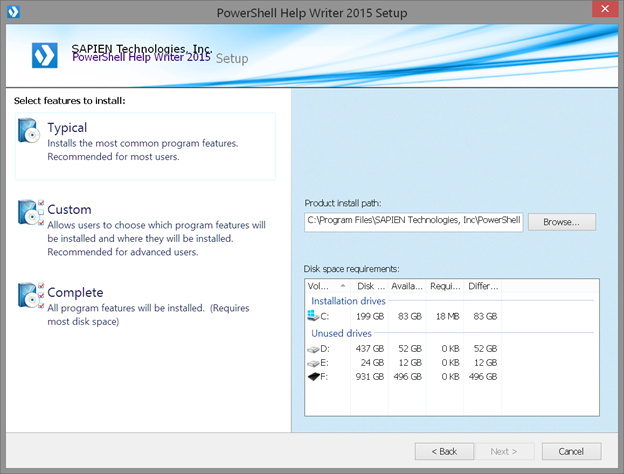The width and height of the screenshot is (624, 474).
Task: Choose the Complete feature option heading
Action: (75, 293)
